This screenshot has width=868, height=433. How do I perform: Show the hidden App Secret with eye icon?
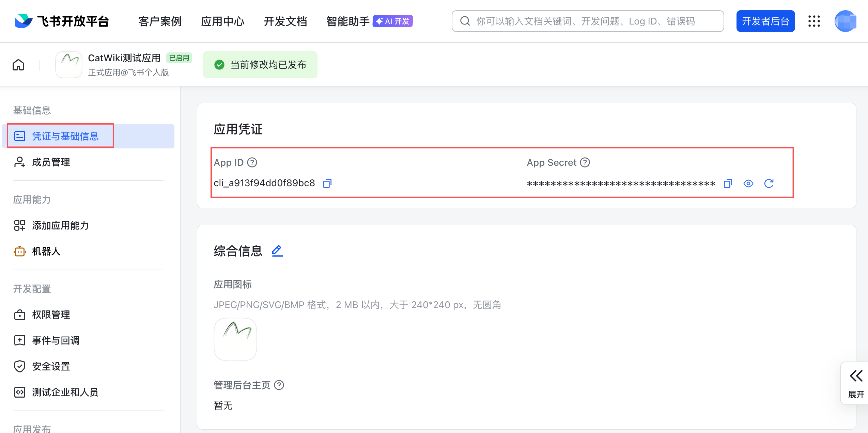pyautogui.click(x=748, y=183)
